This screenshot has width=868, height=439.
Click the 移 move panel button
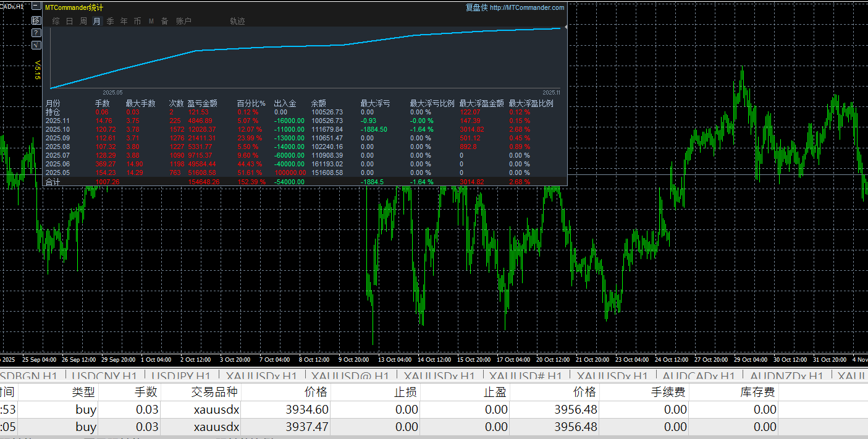tap(36, 20)
